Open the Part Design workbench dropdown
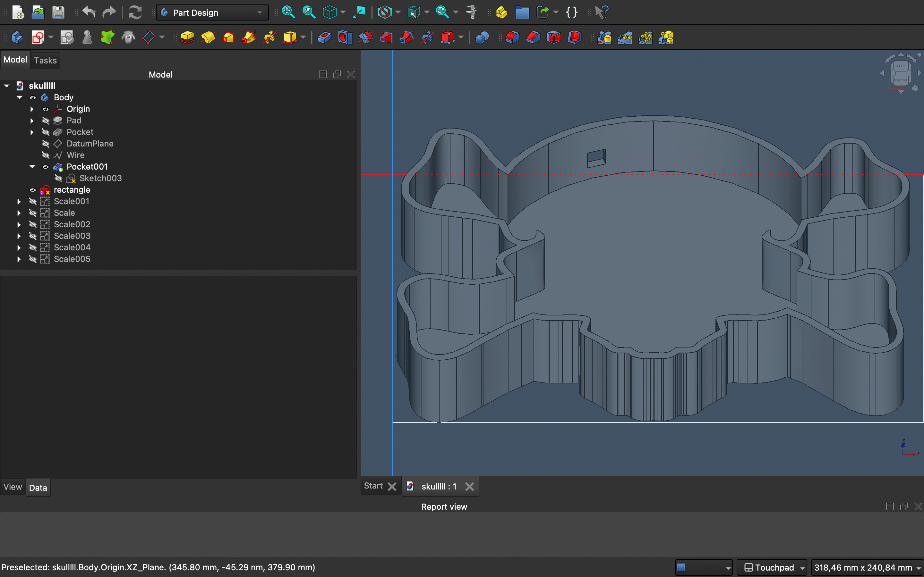 [212, 13]
